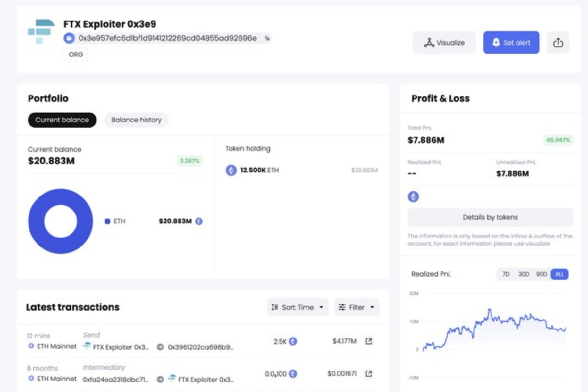This screenshot has height=392, width=588.
Task: Open Details by tokens
Action: pos(490,217)
